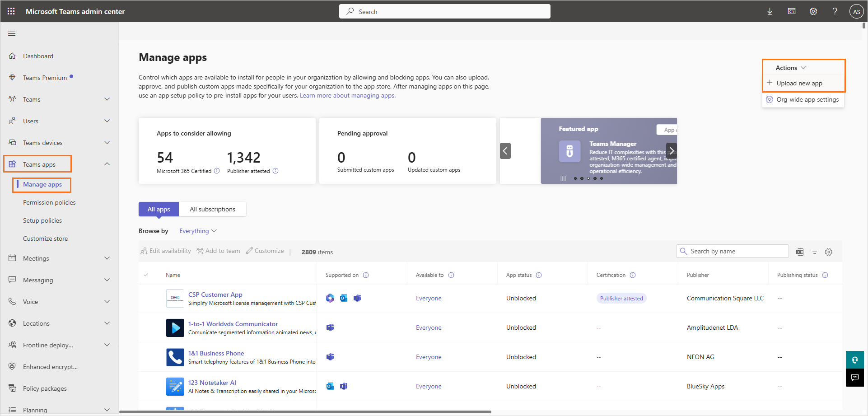Expand the Users navigation section
The width and height of the screenshot is (868, 416).
pos(107,121)
